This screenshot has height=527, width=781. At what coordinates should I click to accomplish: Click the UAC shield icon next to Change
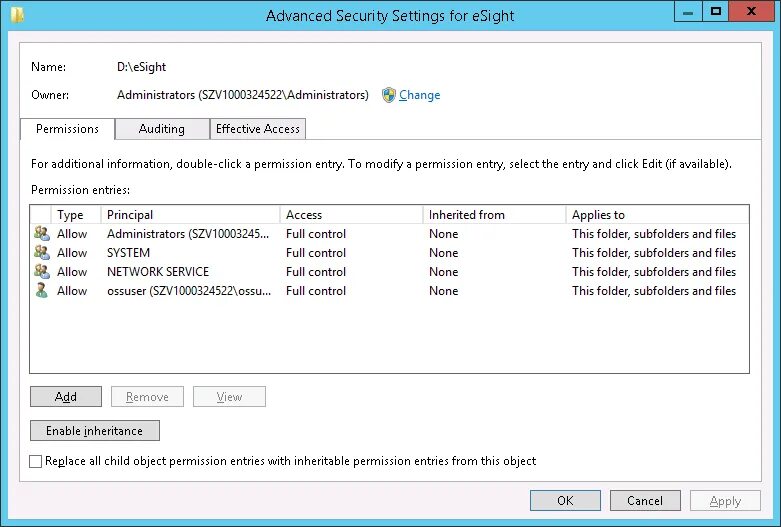coord(389,95)
